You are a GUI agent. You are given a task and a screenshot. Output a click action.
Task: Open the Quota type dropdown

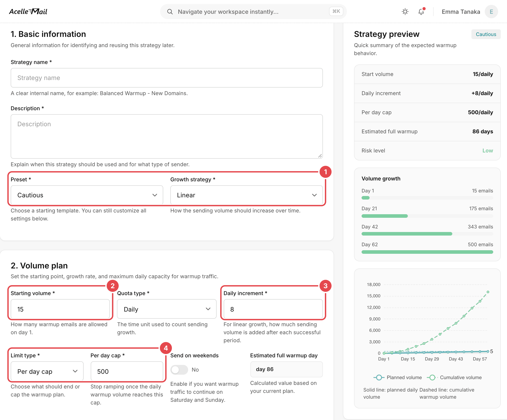(167, 309)
